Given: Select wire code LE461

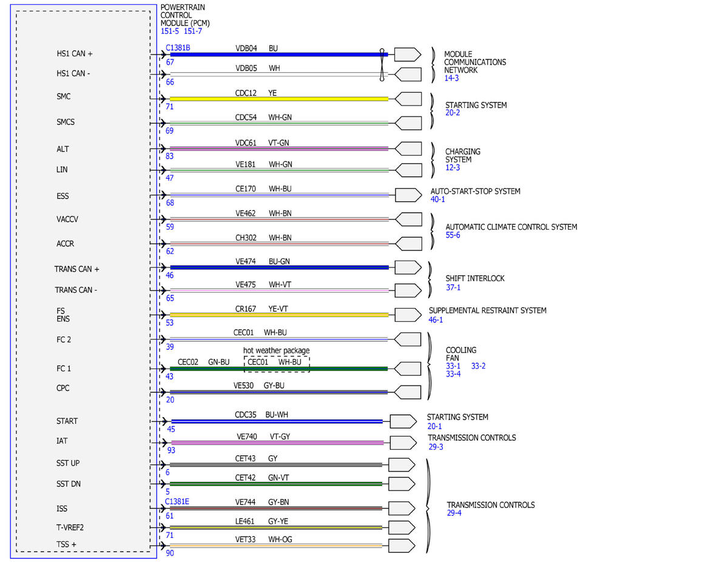Looking at the screenshot, I should [x=245, y=521].
